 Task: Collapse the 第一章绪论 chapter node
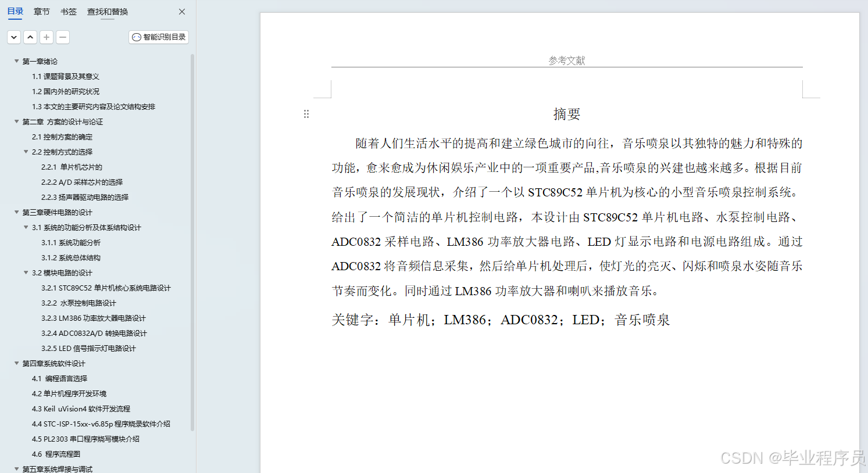16,61
